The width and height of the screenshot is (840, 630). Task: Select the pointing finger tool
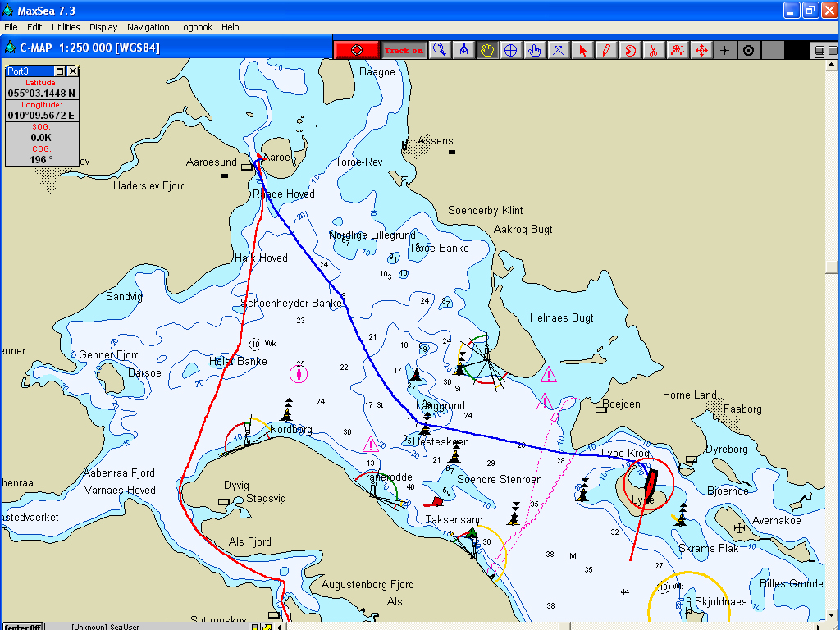(534, 50)
